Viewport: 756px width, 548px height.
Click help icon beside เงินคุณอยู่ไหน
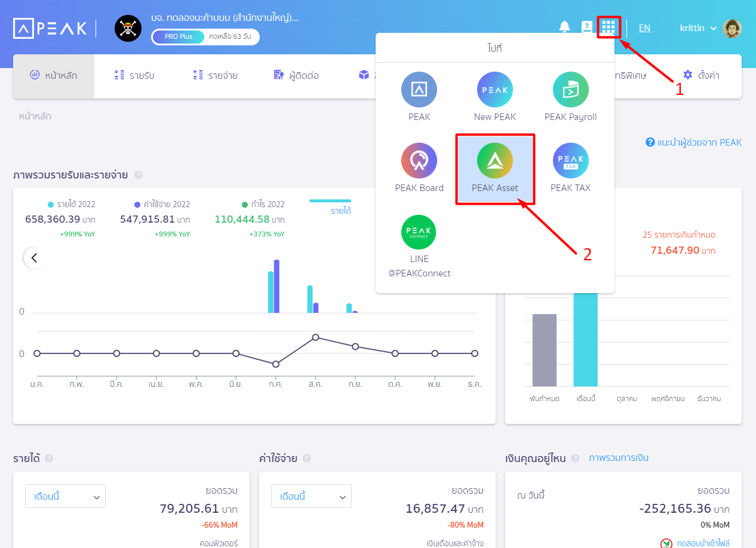(575, 458)
